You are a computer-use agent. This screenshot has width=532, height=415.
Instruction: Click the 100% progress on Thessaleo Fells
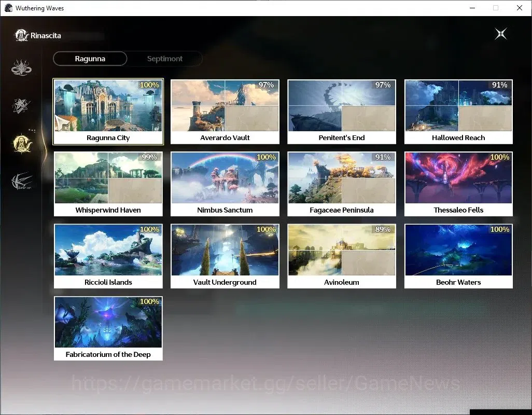pyautogui.click(x=500, y=157)
